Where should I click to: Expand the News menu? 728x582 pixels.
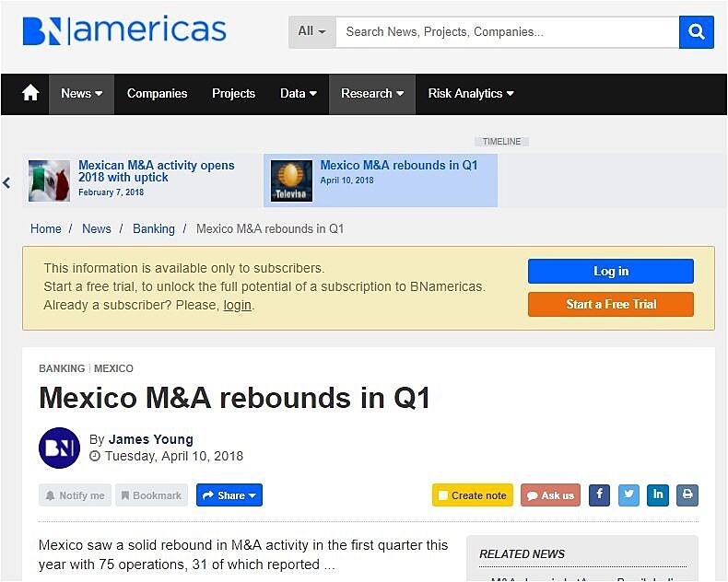pos(82,94)
